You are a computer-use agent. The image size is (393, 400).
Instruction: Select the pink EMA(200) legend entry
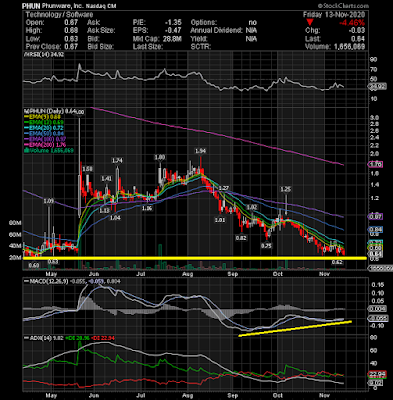coord(45,145)
